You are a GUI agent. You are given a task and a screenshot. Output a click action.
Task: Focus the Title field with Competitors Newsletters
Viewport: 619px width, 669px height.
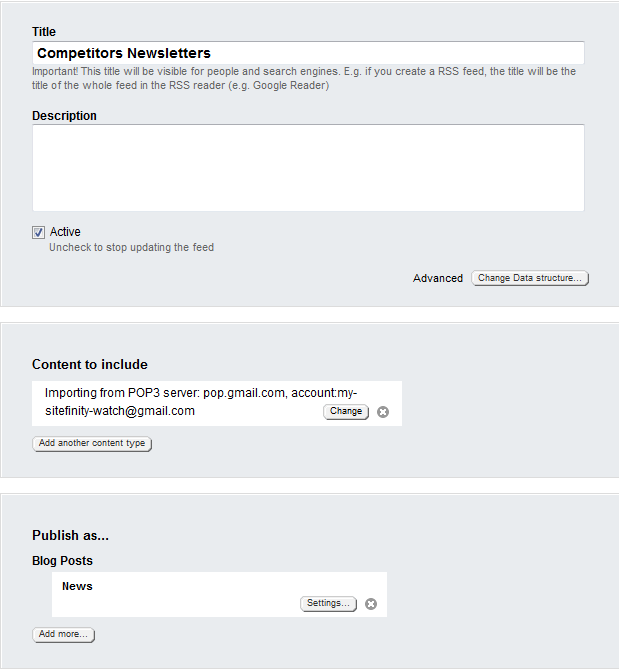[x=308, y=53]
